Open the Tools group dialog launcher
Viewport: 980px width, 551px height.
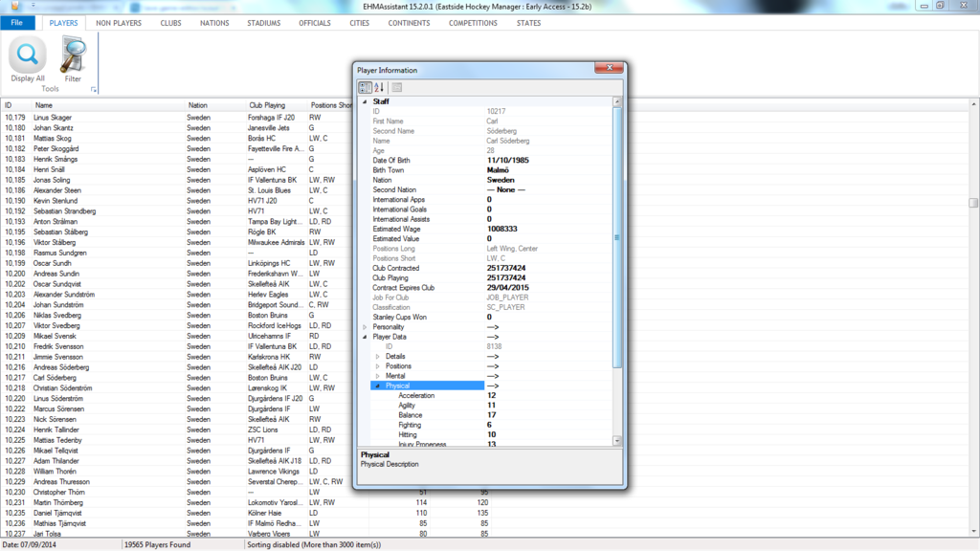92,89
